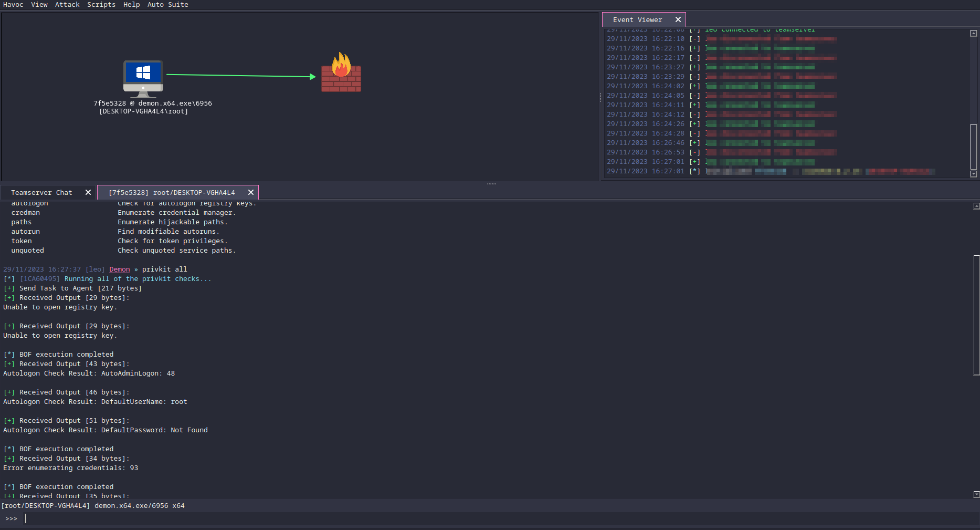Click 'unquoted' in the privkit help list
This screenshot has width=980, height=530.
pyautogui.click(x=28, y=251)
